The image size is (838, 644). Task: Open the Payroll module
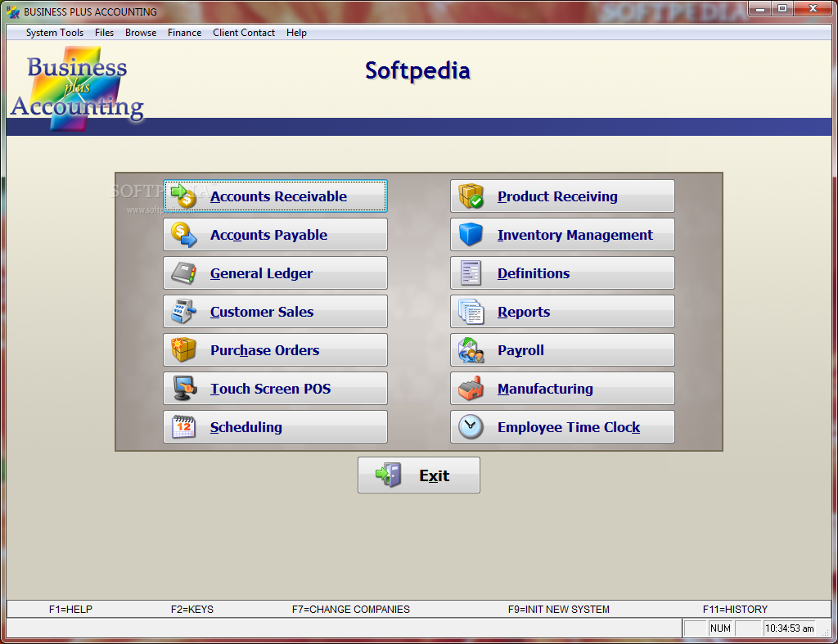562,350
